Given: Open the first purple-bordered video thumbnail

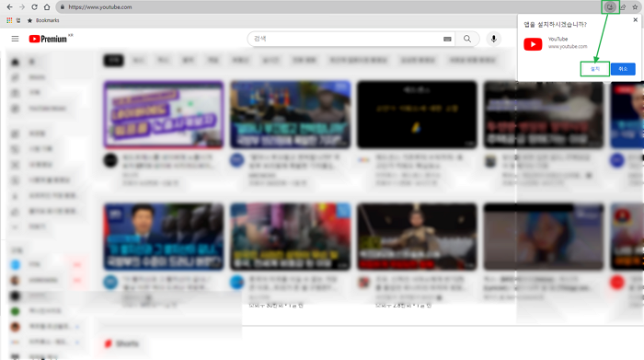Looking at the screenshot, I should click(164, 115).
